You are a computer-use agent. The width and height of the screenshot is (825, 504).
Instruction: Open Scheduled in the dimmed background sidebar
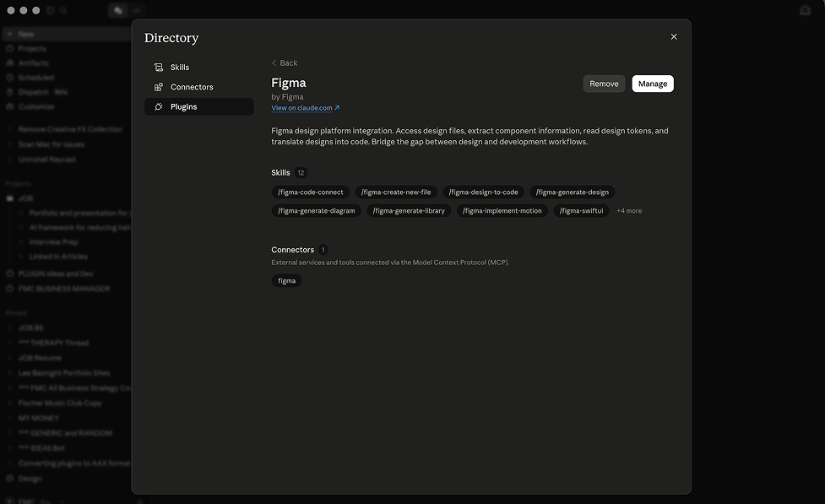coord(35,78)
